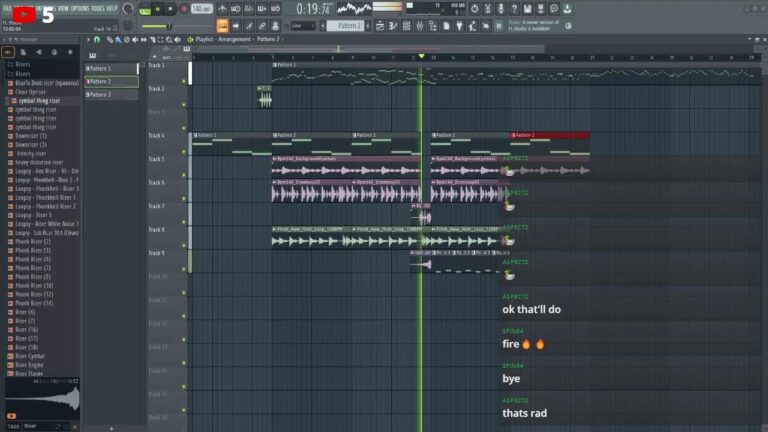Click the browser files tab icon
The width and height of the screenshot is (768, 432).
(x=23, y=52)
